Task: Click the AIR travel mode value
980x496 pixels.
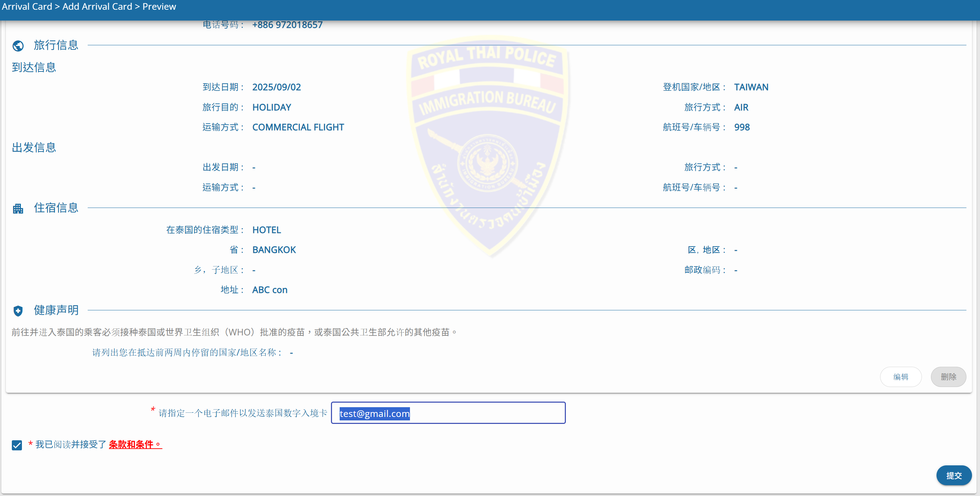Action: tap(741, 107)
